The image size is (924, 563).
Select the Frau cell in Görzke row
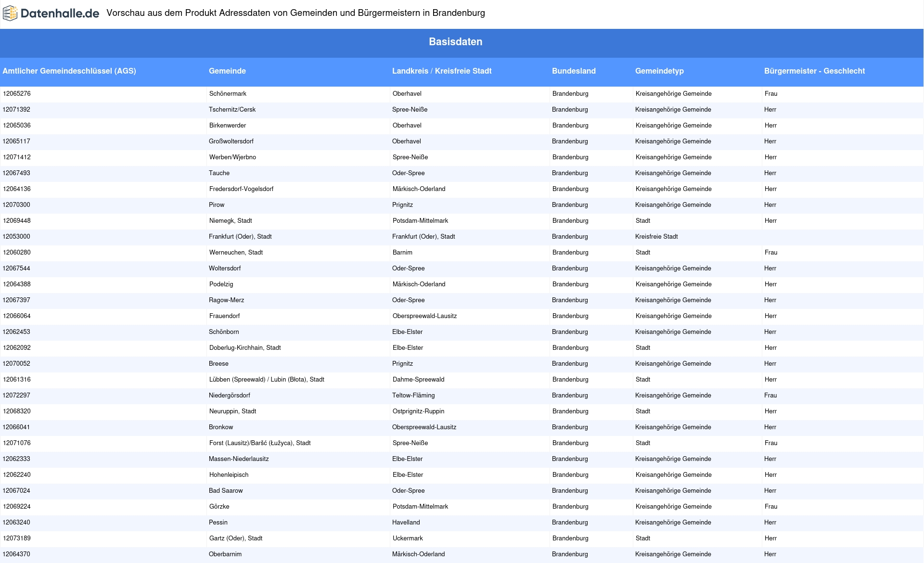[x=843, y=507]
